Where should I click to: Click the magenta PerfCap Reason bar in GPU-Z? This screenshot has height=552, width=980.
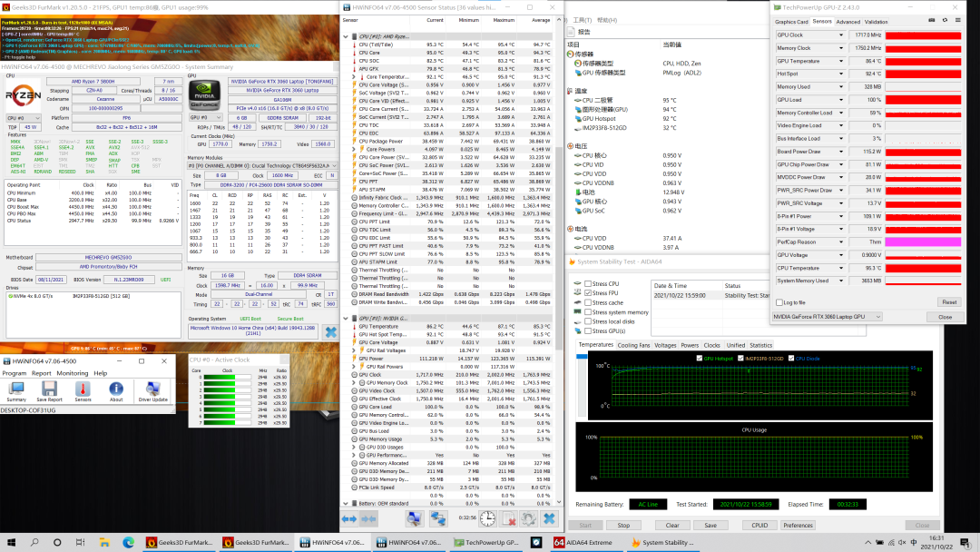tap(923, 241)
